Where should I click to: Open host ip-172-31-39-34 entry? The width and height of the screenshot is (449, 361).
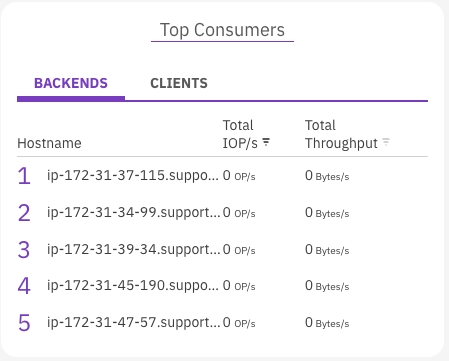click(x=133, y=249)
